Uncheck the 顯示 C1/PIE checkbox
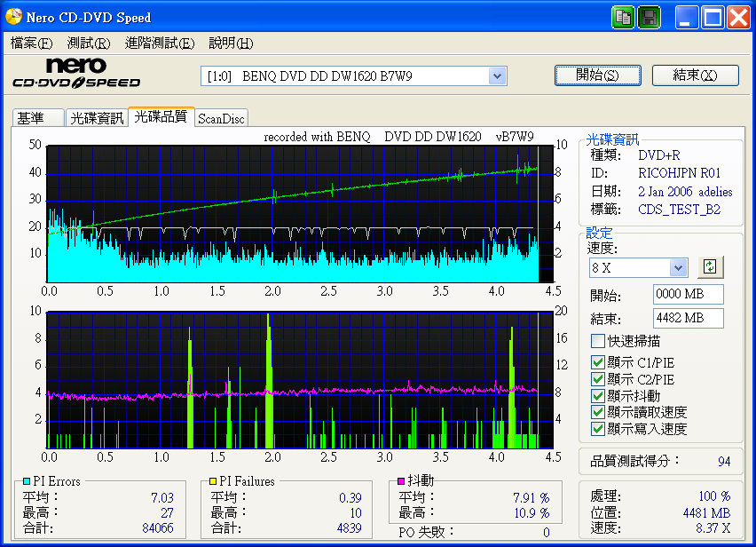The height and width of the screenshot is (547, 756). click(598, 362)
